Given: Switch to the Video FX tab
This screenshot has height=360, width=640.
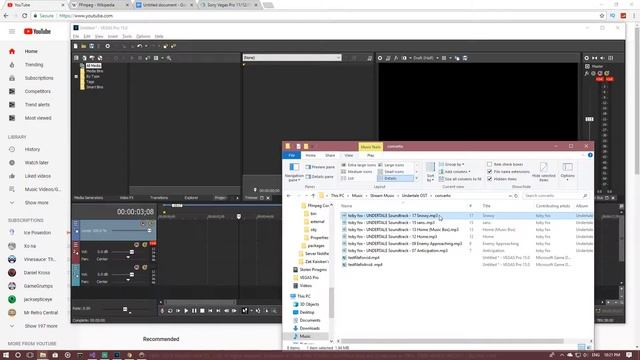Looking at the screenshot, I should [x=127, y=198].
